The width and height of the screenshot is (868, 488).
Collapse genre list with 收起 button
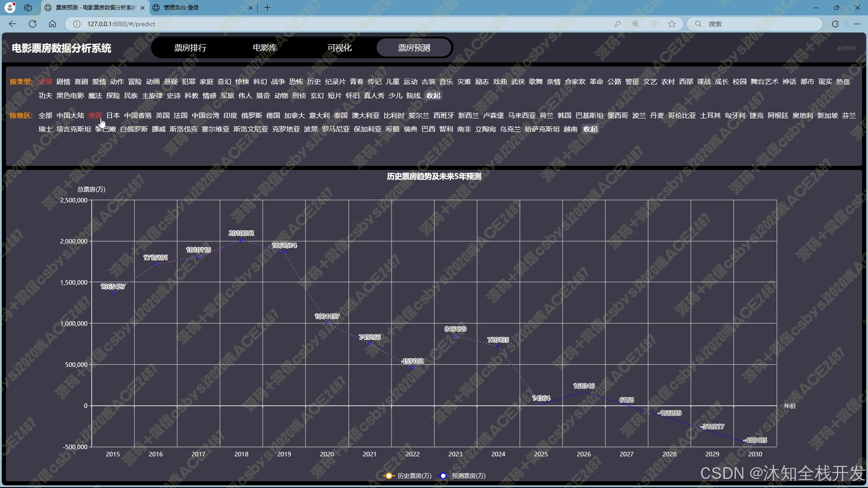click(433, 96)
